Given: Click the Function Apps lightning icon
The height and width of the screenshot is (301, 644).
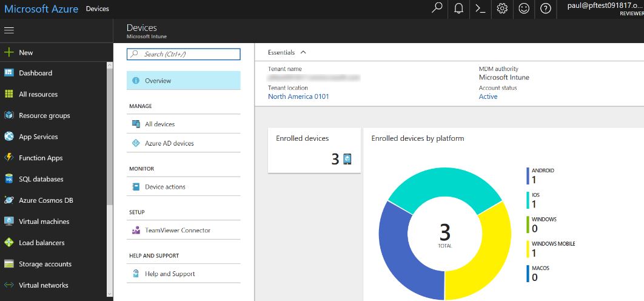Looking at the screenshot, I should [x=8, y=158].
